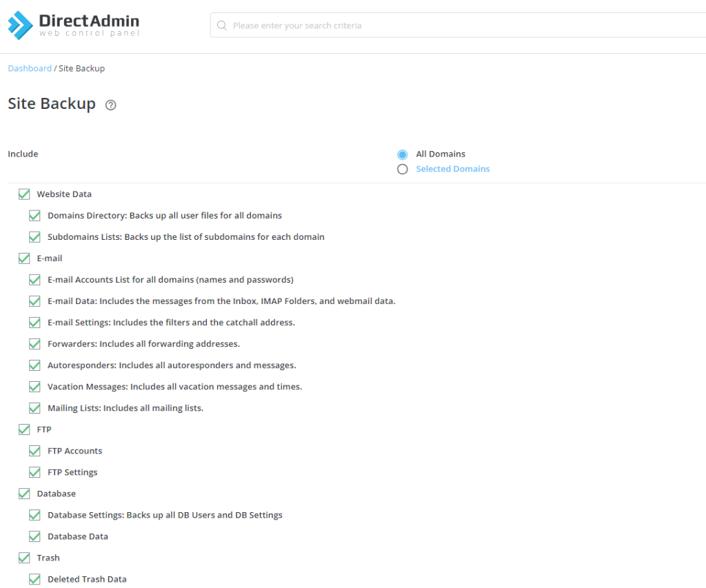Toggle the Domains Directory checkbox

(34, 216)
